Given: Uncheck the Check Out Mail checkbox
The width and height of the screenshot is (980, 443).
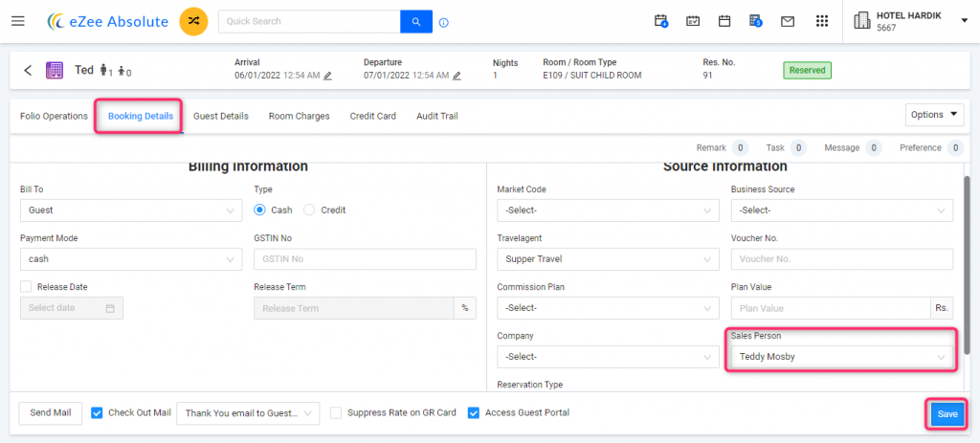Looking at the screenshot, I should (97, 412).
